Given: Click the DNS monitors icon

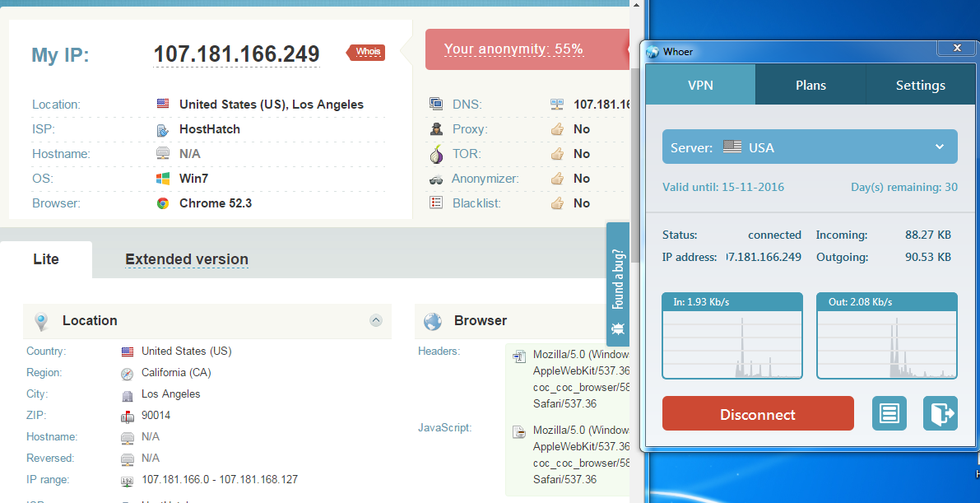Looking at the screenshot, I should click(x=436, y=104).
